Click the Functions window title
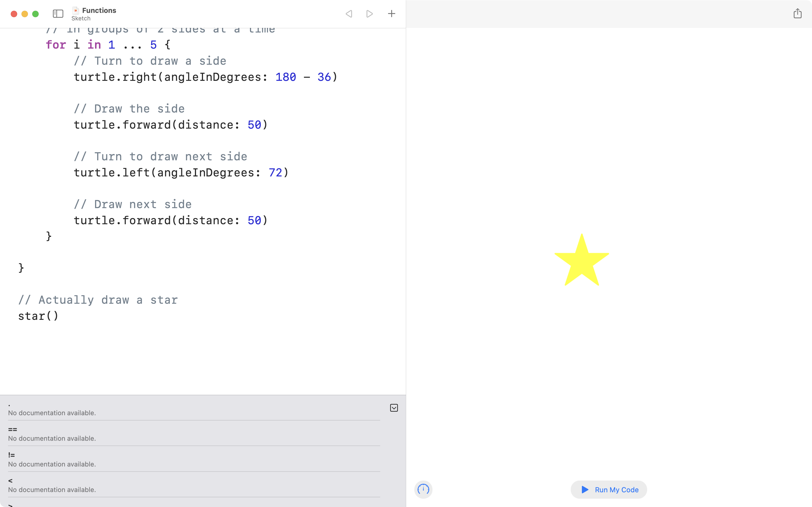Screen dimensions: 812x507 [99, 10]
